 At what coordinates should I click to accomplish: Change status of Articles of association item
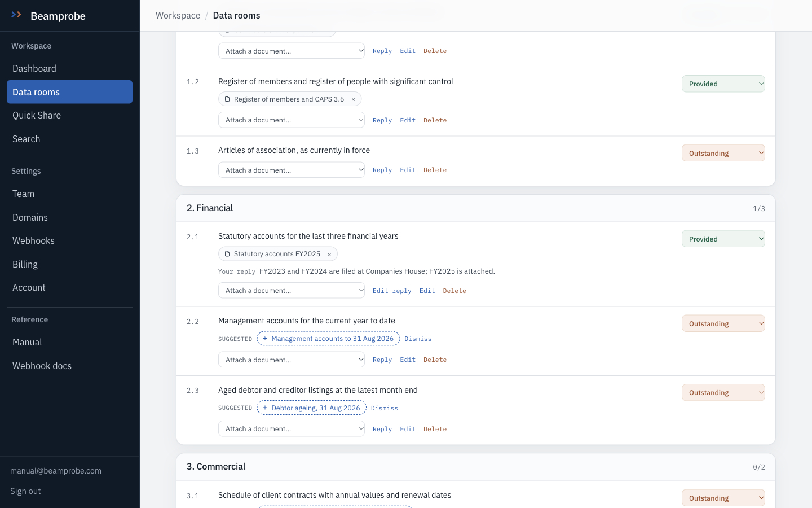723,154
